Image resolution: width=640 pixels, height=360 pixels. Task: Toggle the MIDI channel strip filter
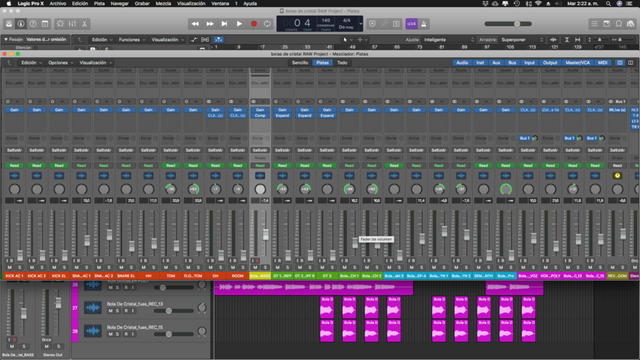(x=602, y=62)
